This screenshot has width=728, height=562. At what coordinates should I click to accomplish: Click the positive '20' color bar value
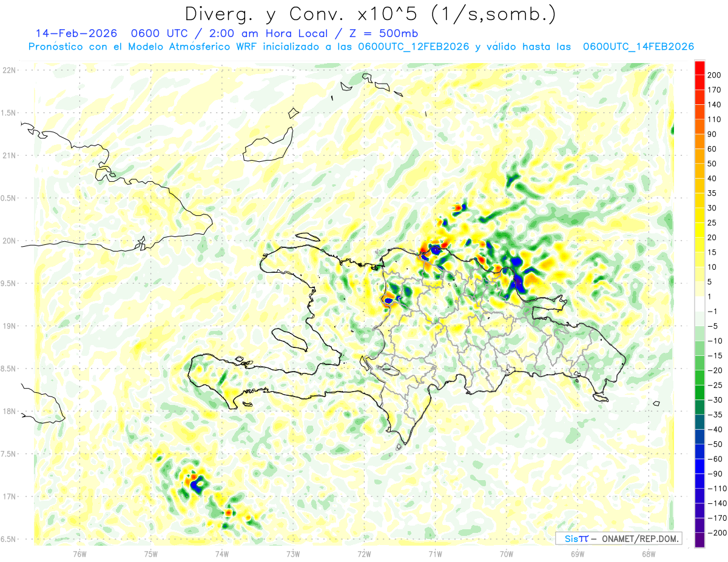pos(713,238)
